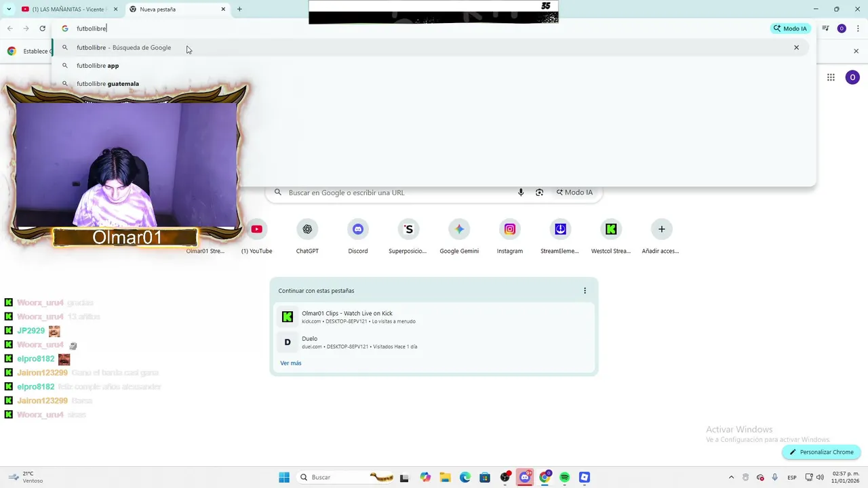Open the three-dot menu on Continuar con estas pestañas
868x488 pixels.
pyautogui.click(x=585, y=291)
